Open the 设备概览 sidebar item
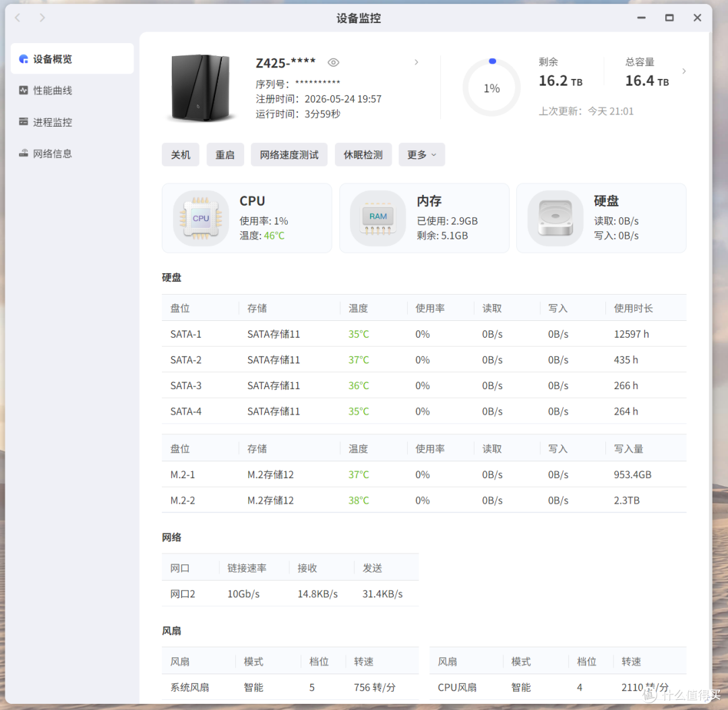 (72, 59)
